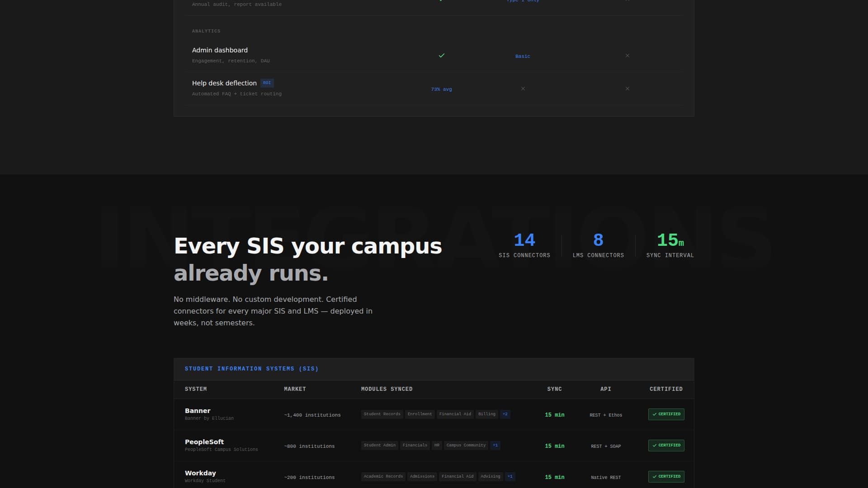The width and height of the screenshot is (868, 488).
Task: Click the Student Information Systems (SIS) header
Action: (252, 369)
